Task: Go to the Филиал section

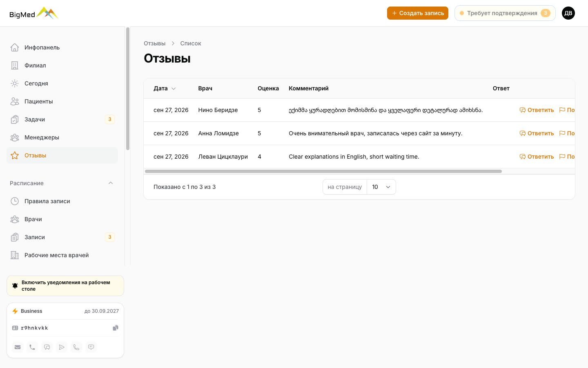Action: coord(62,65)
